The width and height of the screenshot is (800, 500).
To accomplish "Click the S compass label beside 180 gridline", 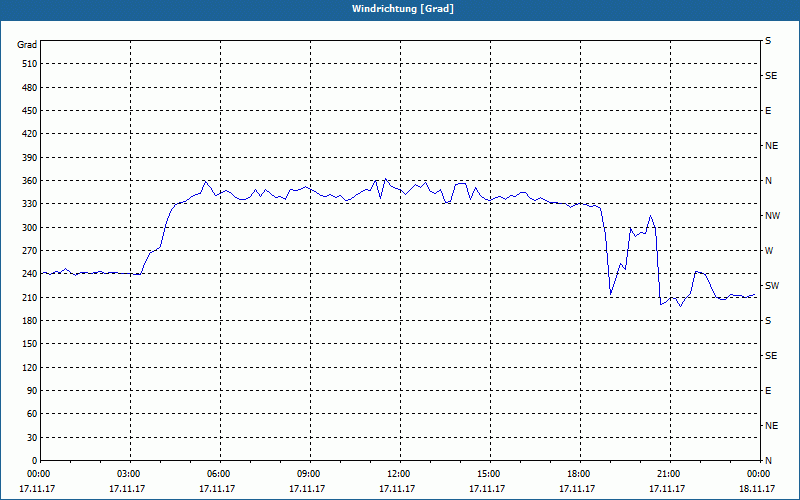I will point(768,321).
